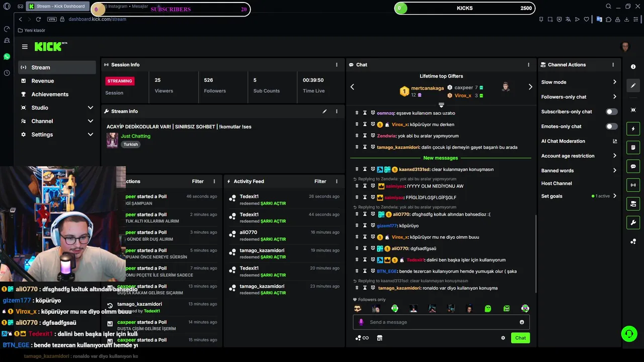644x362 pixels.
Task: Click the Kick logo
Action: coord(50,46)
